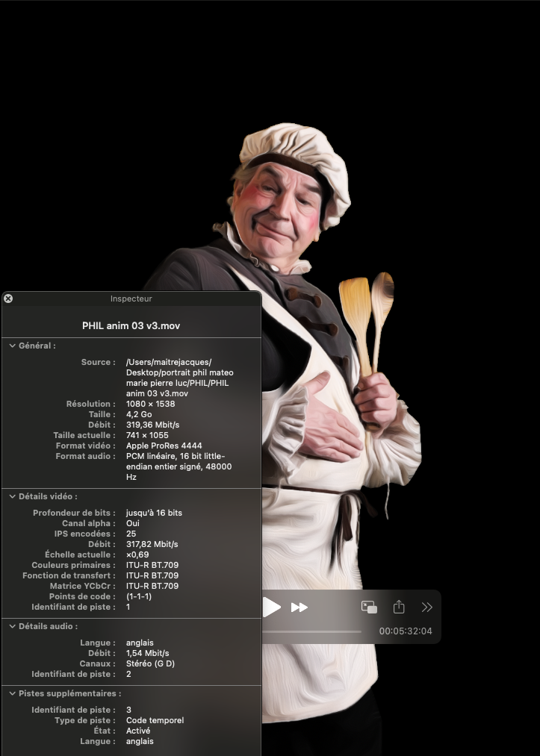The height and width of the screenshot is (756, 540).
Task: Show more controls with double chevron
Action: pos(427,607)
